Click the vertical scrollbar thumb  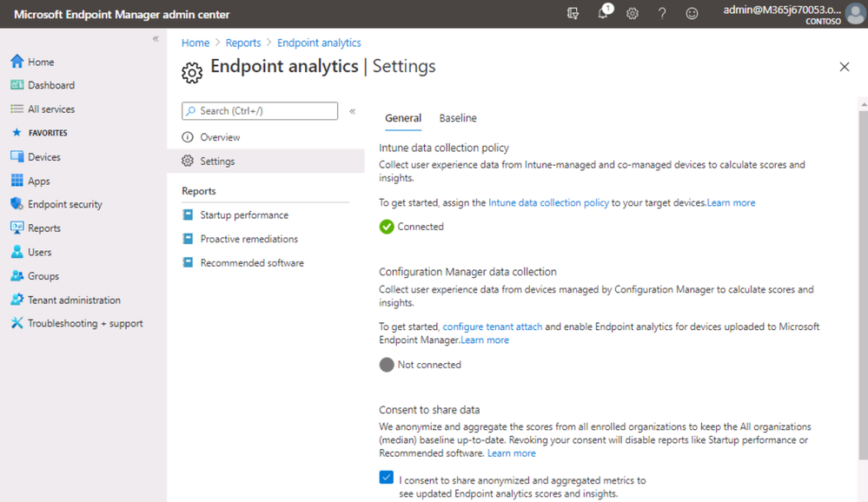pyautogui.click(x=864, y=285)
